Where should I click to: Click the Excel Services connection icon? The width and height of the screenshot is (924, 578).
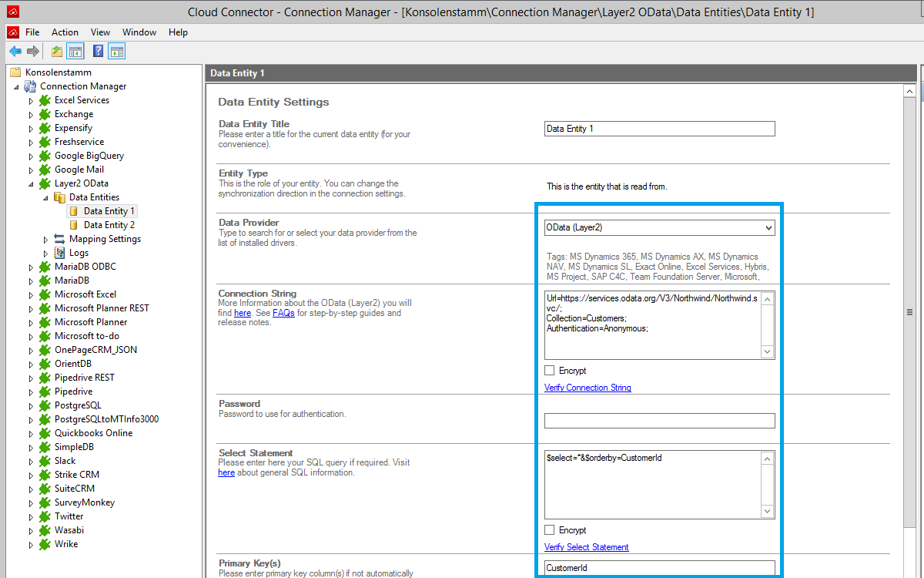(x=45, y=100)
